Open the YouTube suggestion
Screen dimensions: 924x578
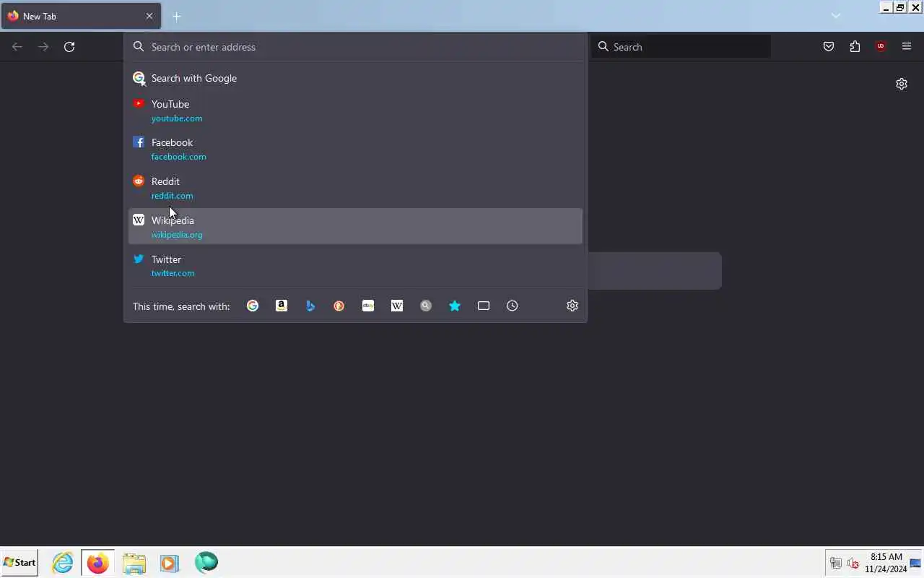[355, 111]
